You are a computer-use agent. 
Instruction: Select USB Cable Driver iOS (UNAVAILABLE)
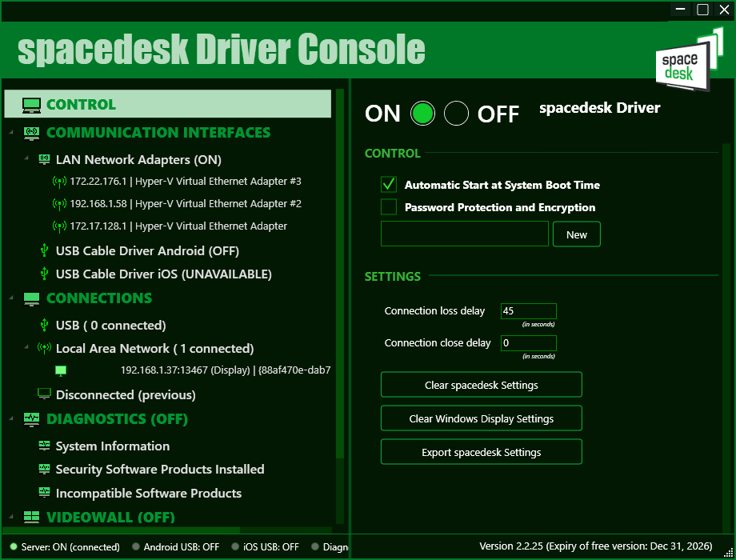[164, 274]
